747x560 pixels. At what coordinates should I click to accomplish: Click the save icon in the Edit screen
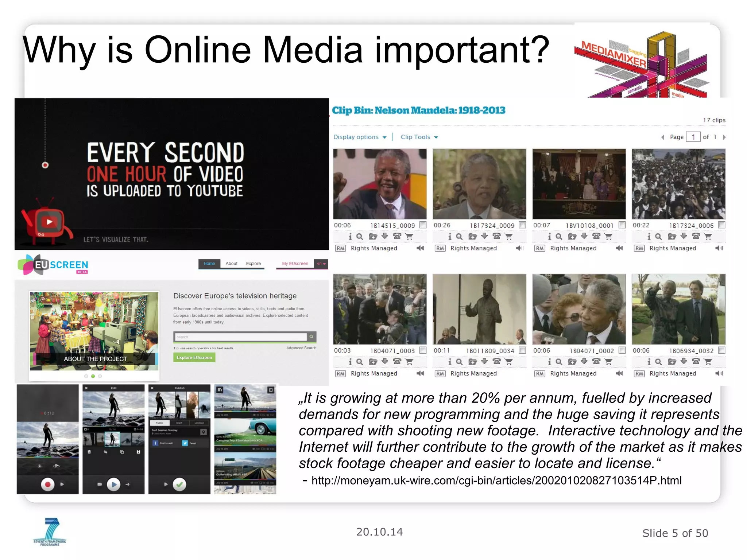pyautogui.click(x=138, y=452)
